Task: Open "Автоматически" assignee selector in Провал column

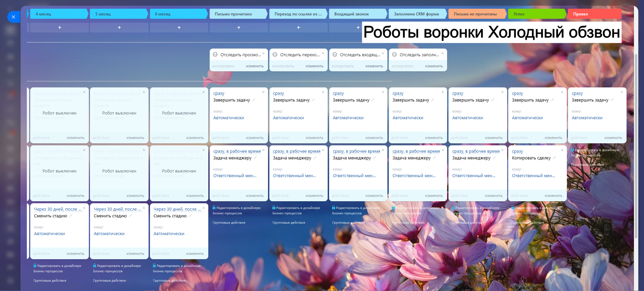Action: 587,118
